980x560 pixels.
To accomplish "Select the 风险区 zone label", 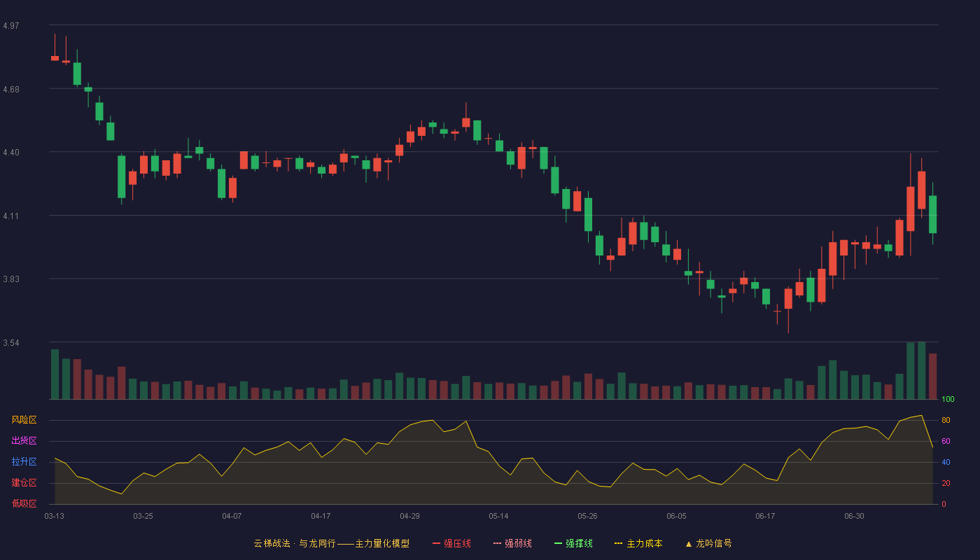I will [x=24, y=420].
